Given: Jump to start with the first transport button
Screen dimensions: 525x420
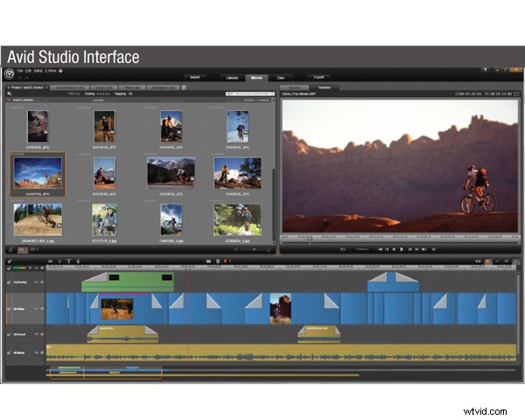Looking at the screenshot, I should pos(380,249).
